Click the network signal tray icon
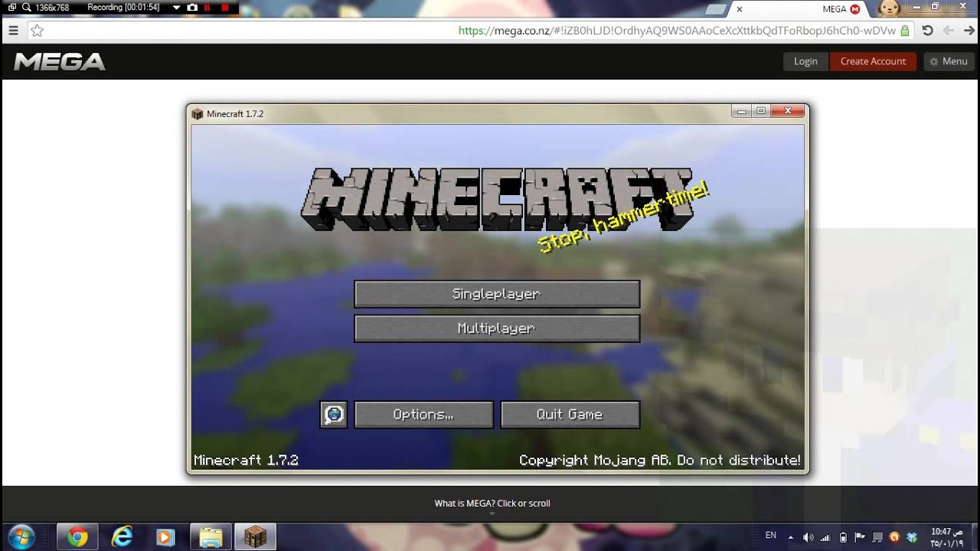 [x=825, y=537]
